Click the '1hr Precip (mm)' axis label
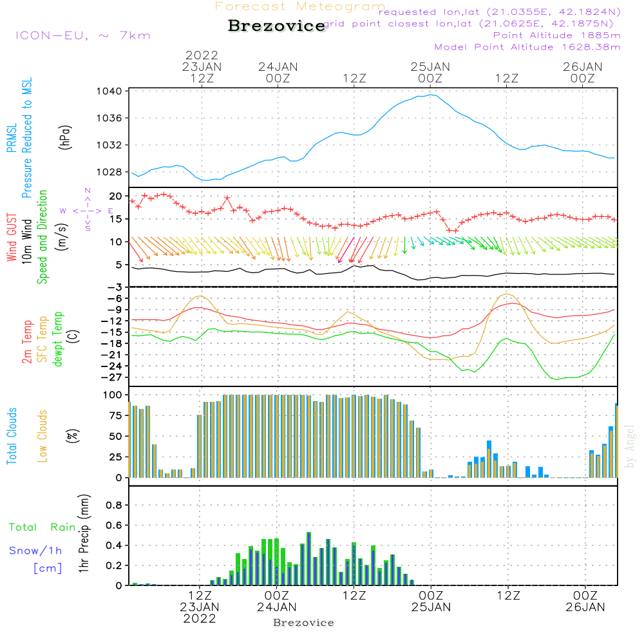The image size is (644, 644). [x=83, y=533]
